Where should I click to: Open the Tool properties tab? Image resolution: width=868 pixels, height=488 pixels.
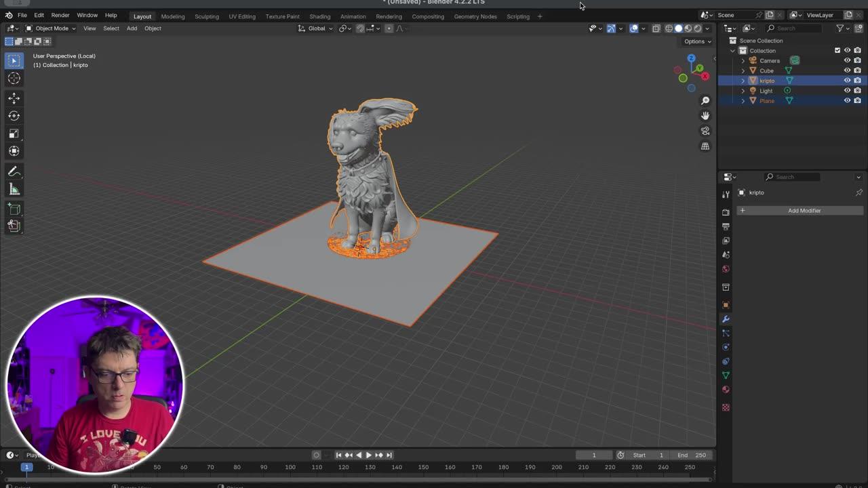pyautogui.click(x=726, y=195)
